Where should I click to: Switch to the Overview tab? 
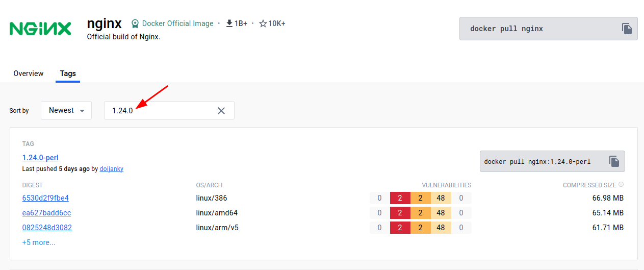tap(29, 73)
